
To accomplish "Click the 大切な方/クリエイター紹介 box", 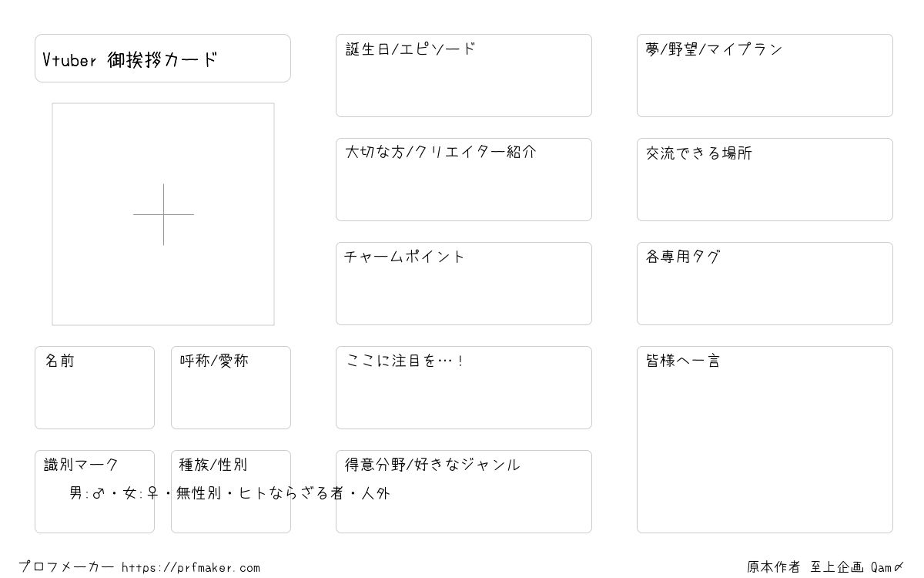I will [x=464, y=180].
